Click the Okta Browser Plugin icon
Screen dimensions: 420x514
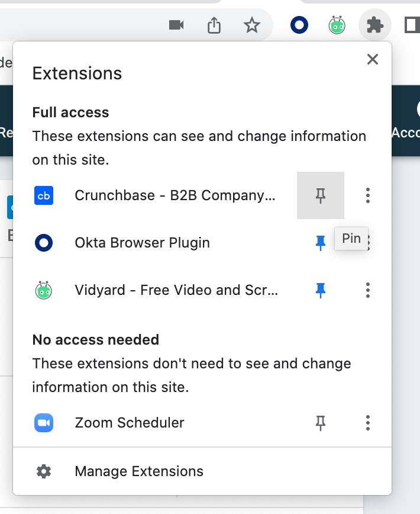[x=43, y=242]
